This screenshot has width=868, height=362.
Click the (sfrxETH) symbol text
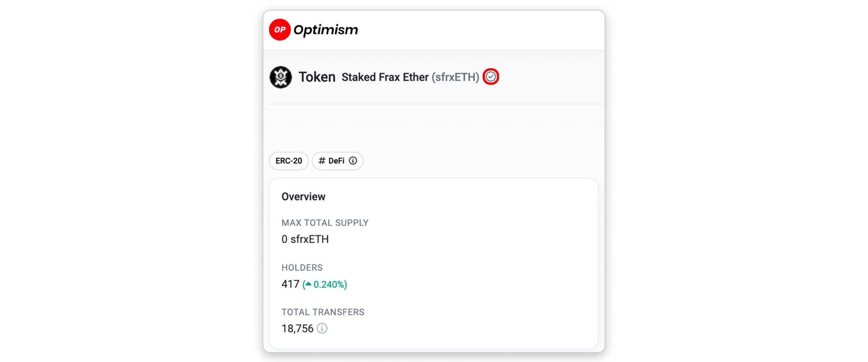(x=455, y=77)
